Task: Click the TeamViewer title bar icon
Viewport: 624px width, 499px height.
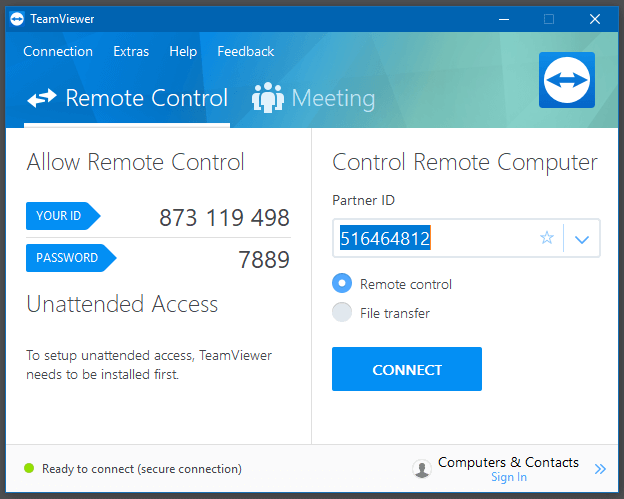Action: [17, 19]
